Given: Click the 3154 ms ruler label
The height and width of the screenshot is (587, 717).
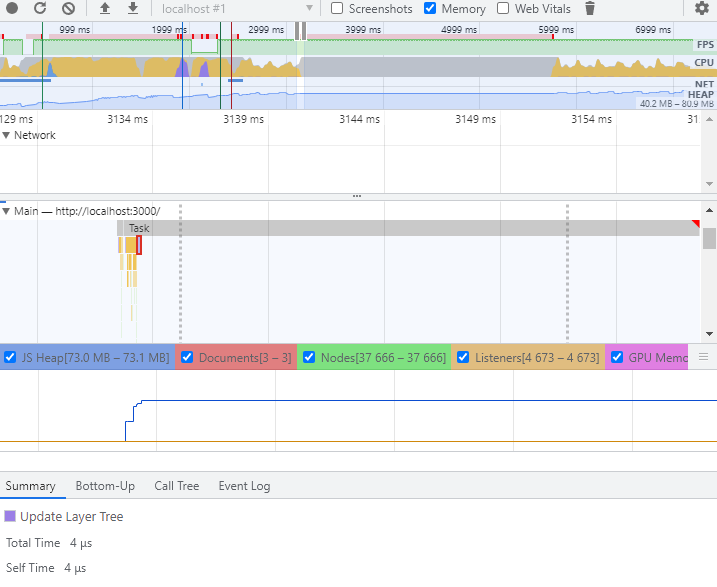Looking at the screenshot, I should tap(591, 119).
